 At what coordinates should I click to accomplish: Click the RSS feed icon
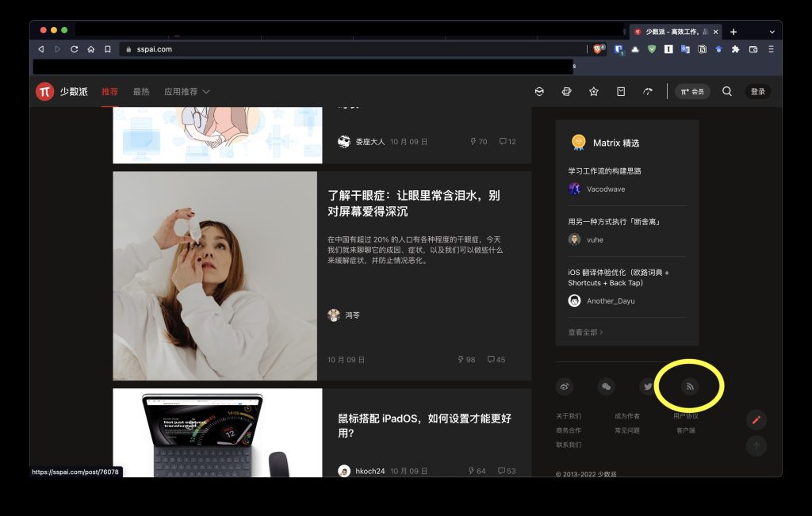tap(690, 387)
